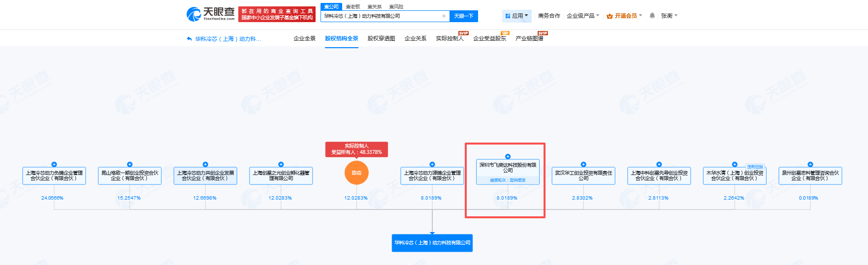The width and height of the screenshot is (868, 265).
Task: Click the back arrow beside 华科冷芯(上海)动力科
Action: coord(189,39)
